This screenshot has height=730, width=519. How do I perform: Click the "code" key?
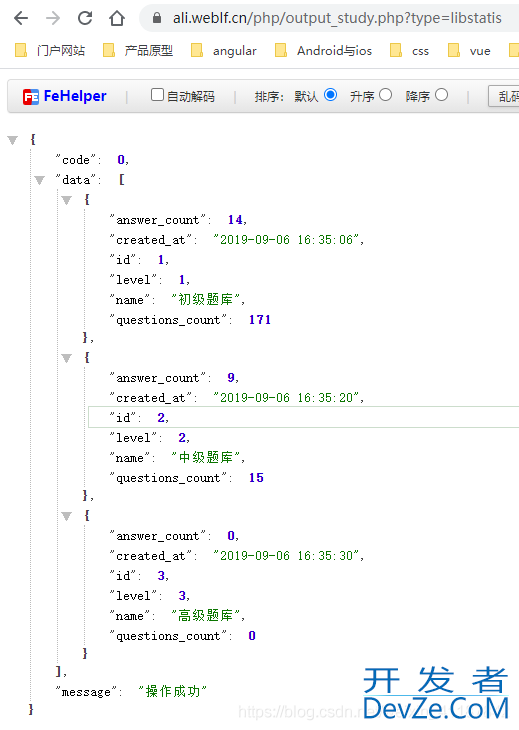76,160
